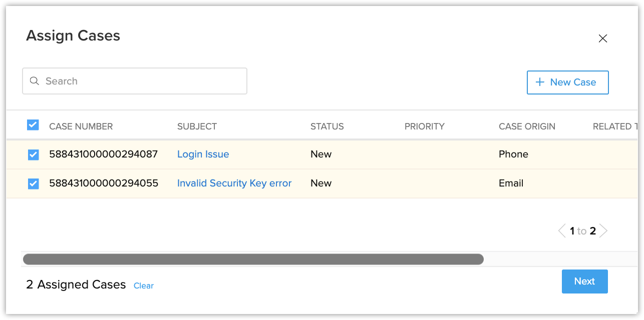Open the Login Issue case link
Viewport: 644px width, 320px height.
(203, 154)
